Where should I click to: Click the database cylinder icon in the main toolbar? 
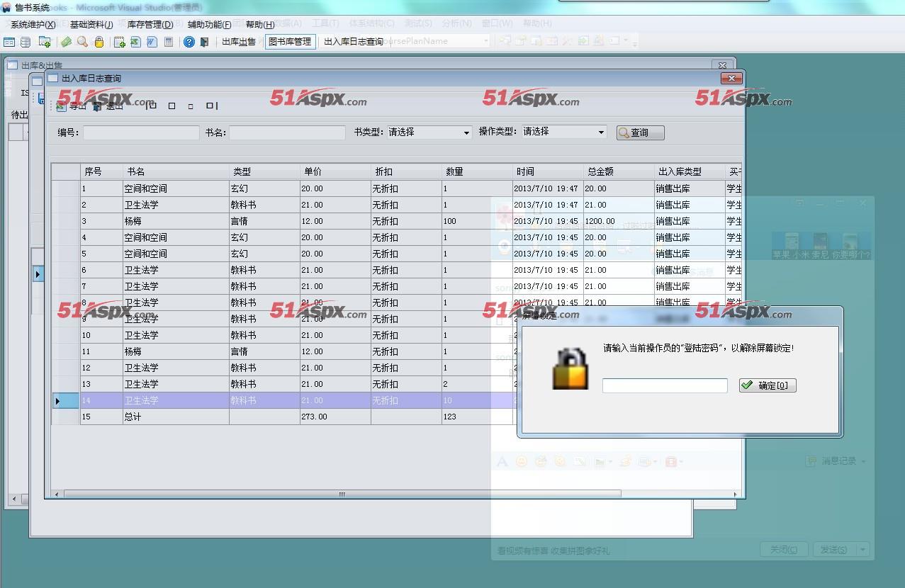coord(26,42)
